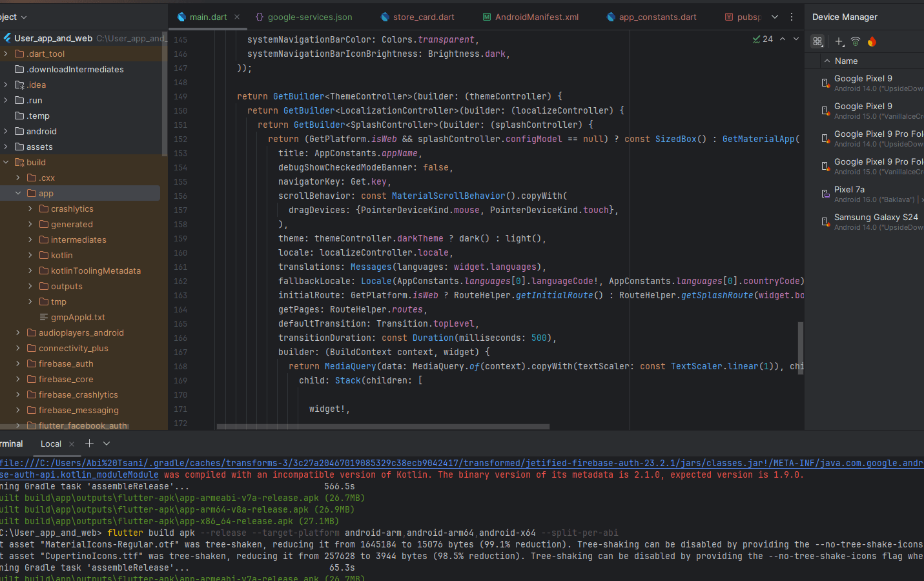Jump to next highlighted problem arrow

click(x=796, y=39)
